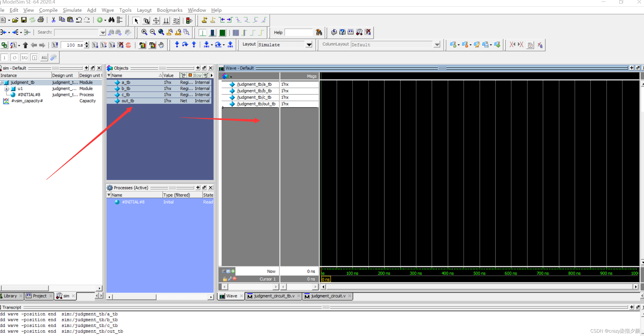The height and width of the screenshot is (336, 644).
Task: Click the waveform horizontal scrollbar
Action: coord(479,287)
